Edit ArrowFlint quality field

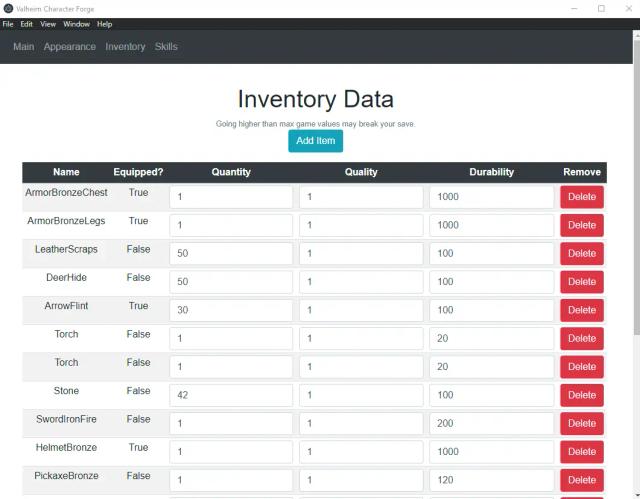pyautogui.click(x=361, y=310)
